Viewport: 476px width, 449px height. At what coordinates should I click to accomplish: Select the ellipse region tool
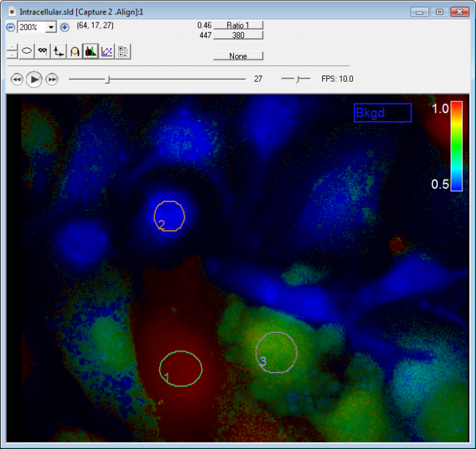tap(27, 50)
